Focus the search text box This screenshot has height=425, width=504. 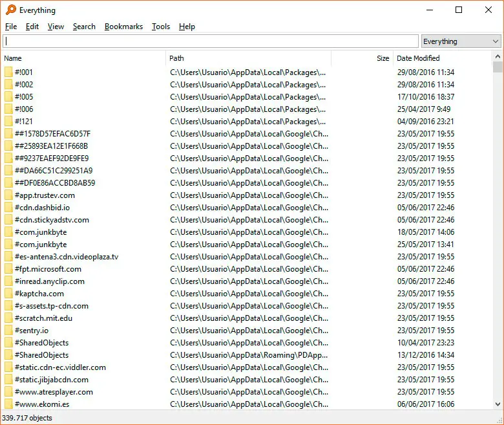pyautogui.click(x=211, y=41)
